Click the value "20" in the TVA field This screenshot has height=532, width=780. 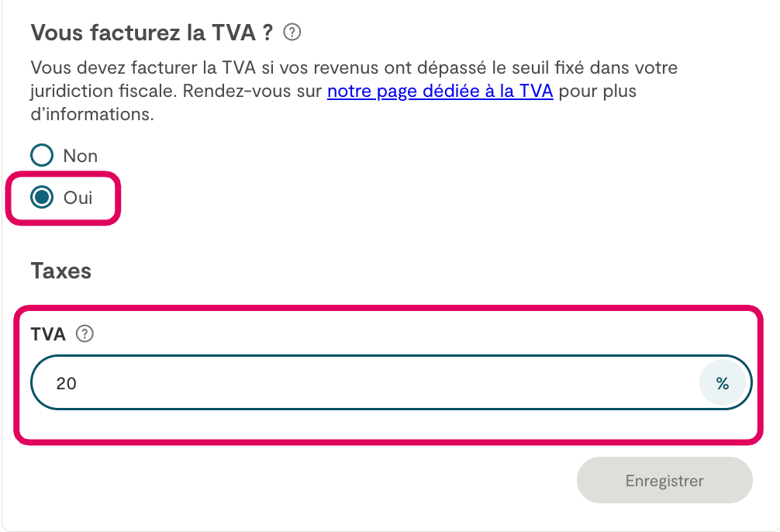coord(67,383)
